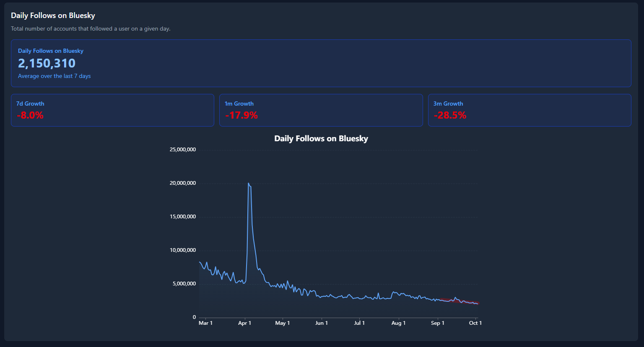Click the Jul 1 x-axis label

point(359,323)
